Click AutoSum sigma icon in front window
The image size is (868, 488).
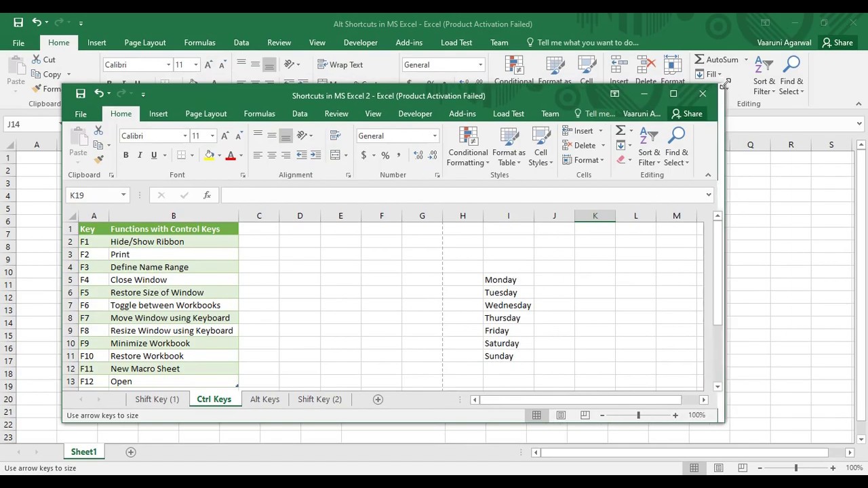(x=620, y=130)
